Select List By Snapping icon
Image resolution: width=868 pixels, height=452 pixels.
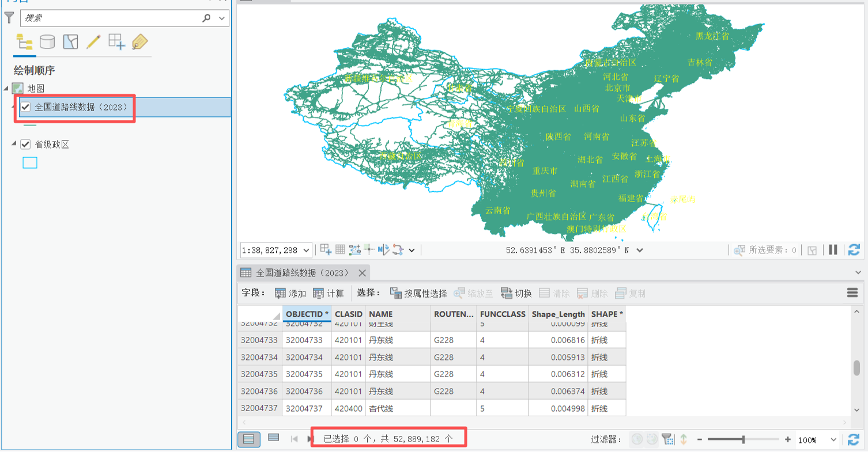click(116, 42)
